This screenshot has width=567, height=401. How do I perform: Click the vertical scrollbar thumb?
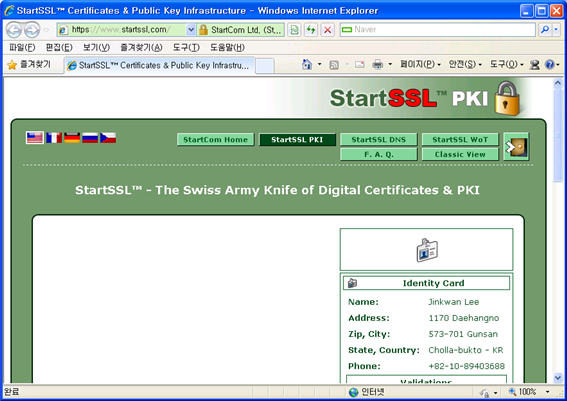558,135
